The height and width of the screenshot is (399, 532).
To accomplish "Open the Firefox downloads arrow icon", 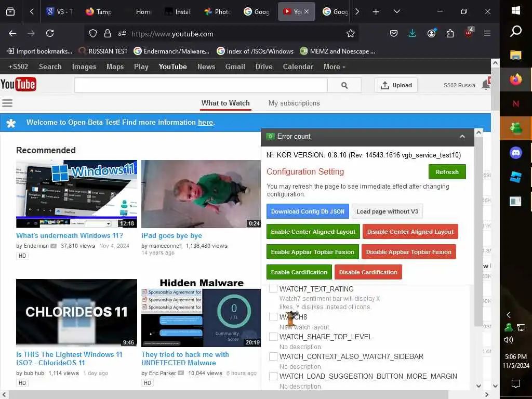I will point(412,33).
